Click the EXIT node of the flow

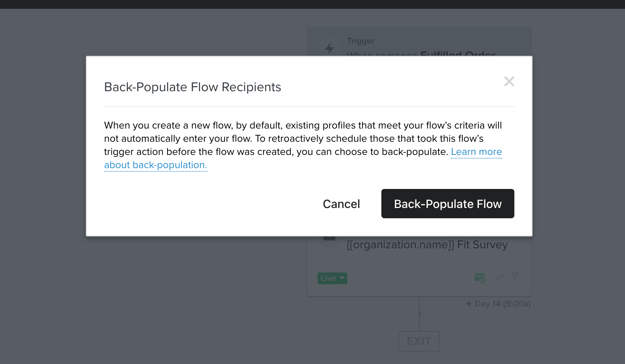[419, 341]
